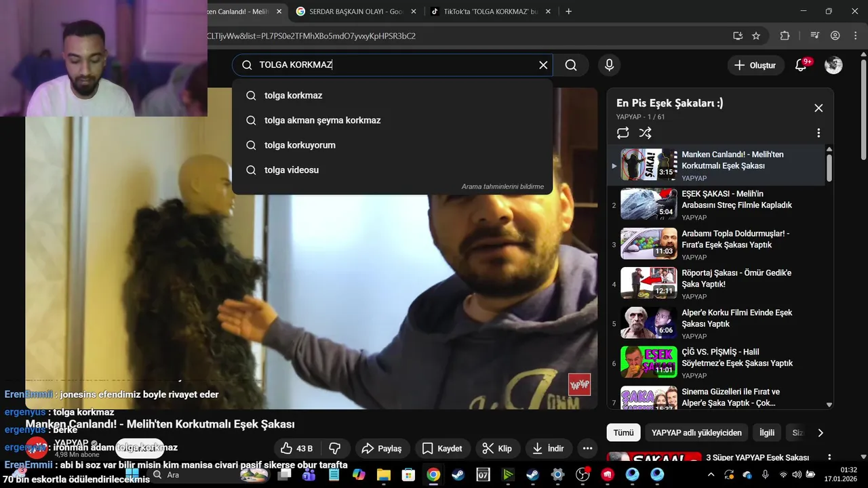This screenshot has height=488, width=868.
Task: Create a clip with Klip
Action: click(x=497, y=448)
